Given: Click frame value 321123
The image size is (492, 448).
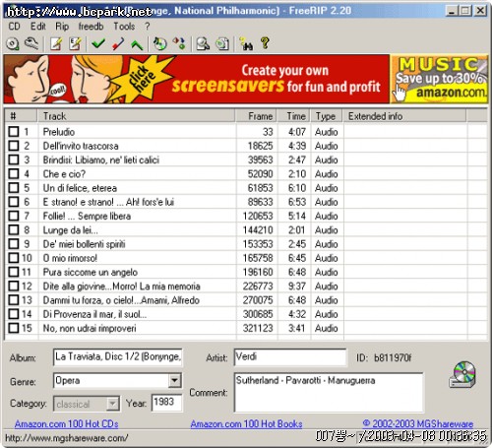Looking at the screenshot, I should coord(258,328).
